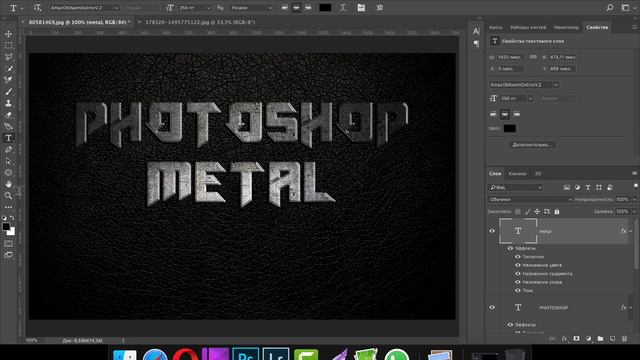Viewport: 640px width, 360px height.
Task: Open the Character panel icon in side dock
Action: pyautogui.click(x=476, y=31)
